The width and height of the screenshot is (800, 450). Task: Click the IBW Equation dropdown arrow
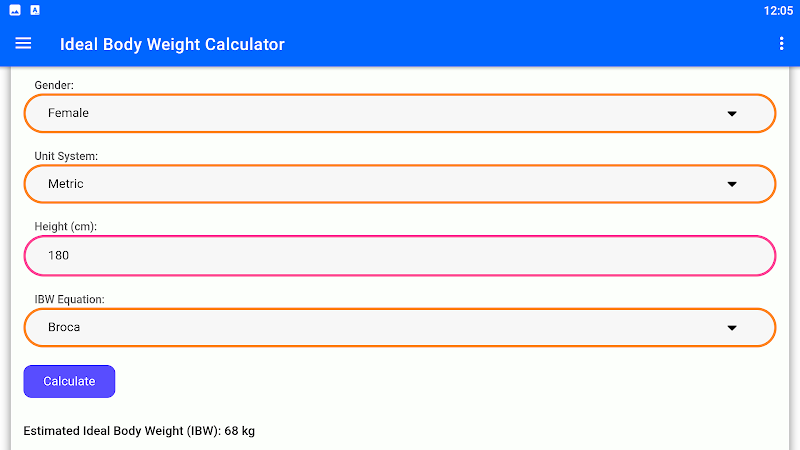(x=732, y=328)
